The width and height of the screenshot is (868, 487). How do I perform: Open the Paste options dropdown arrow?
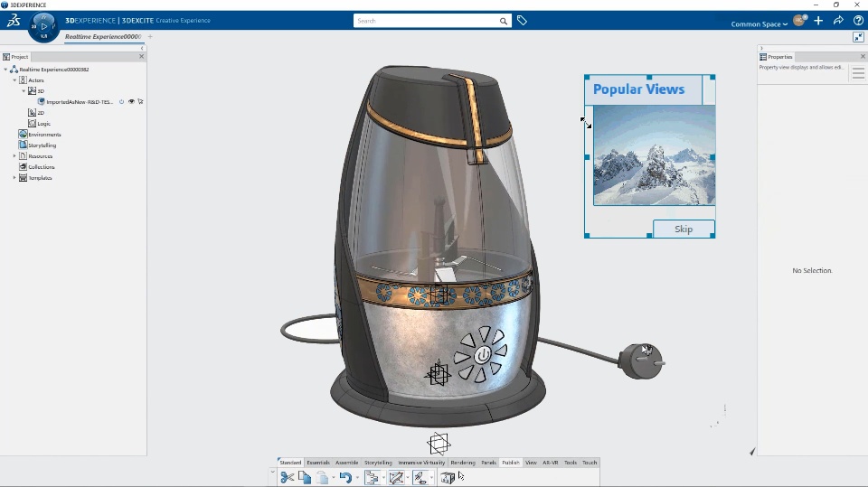point(334,478)
